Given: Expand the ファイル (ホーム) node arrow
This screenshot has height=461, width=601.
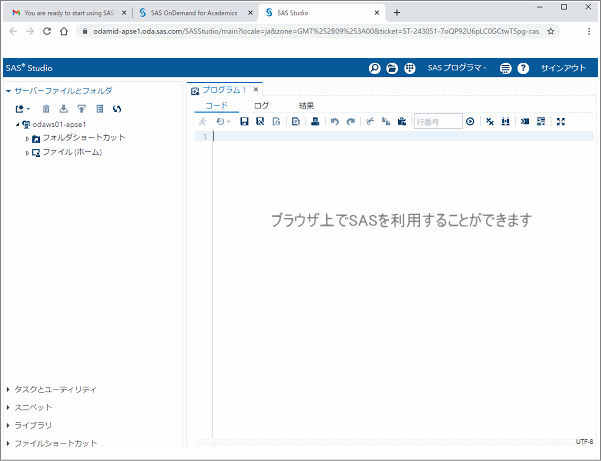Looking at the screenshot, I should click(27, 153).
